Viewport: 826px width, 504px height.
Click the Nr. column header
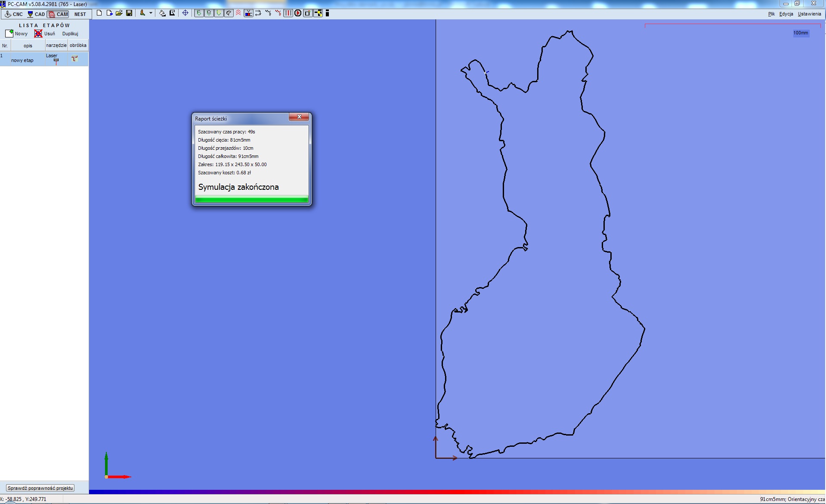point(5,45)
